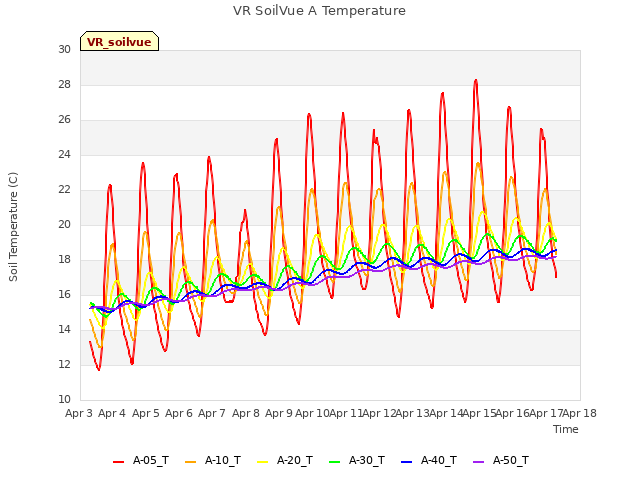Click the 18 y-axis tick label

64,260
